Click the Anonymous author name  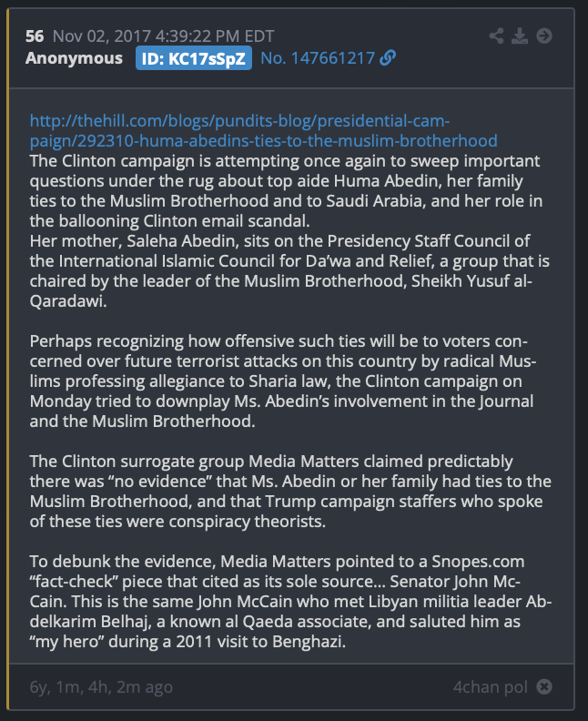click(74, 58)
